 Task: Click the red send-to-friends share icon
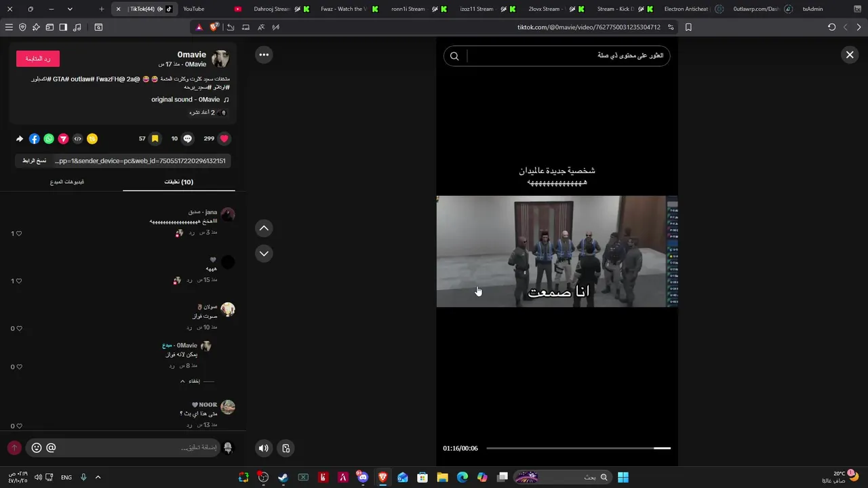click(63, 139)
